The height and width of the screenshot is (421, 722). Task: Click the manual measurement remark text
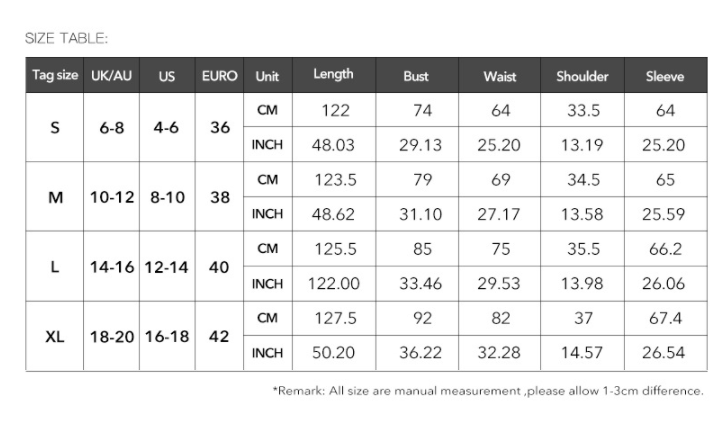click(489, 391)
